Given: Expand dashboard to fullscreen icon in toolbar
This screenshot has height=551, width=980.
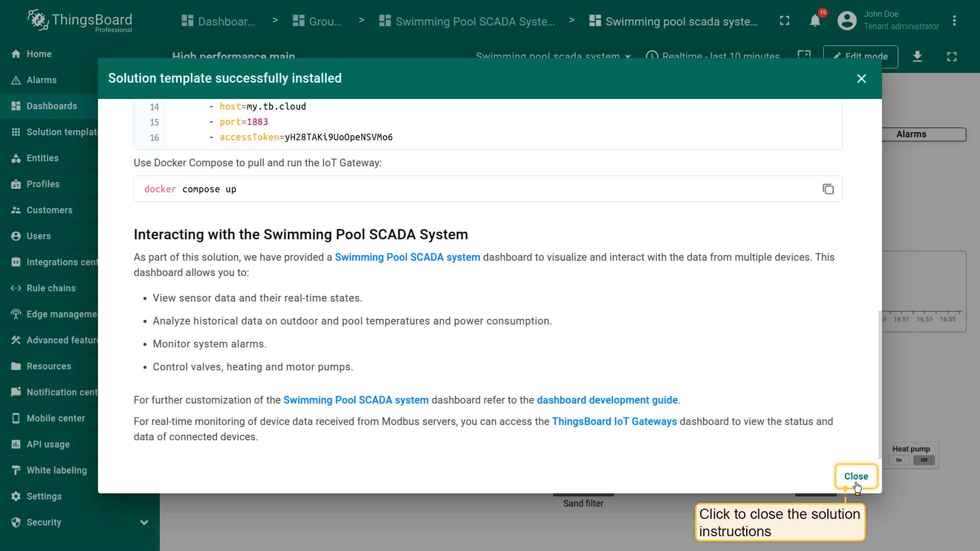Looking at the screenshot, I should coord(951,56).
